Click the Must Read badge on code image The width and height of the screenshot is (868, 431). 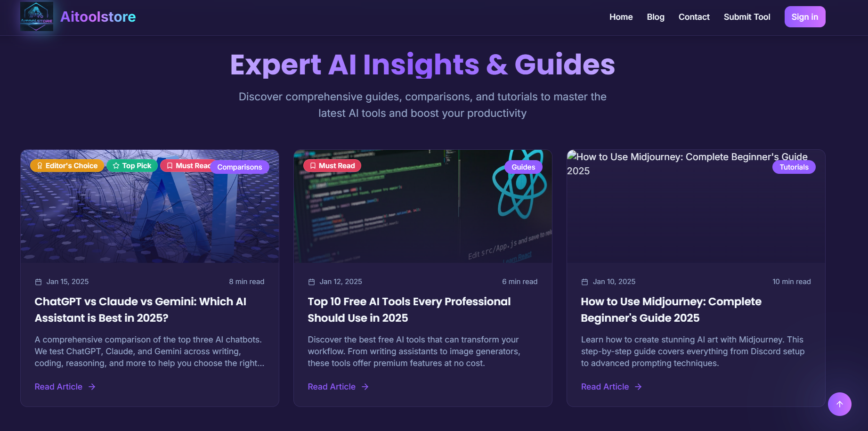click(332, 166)
